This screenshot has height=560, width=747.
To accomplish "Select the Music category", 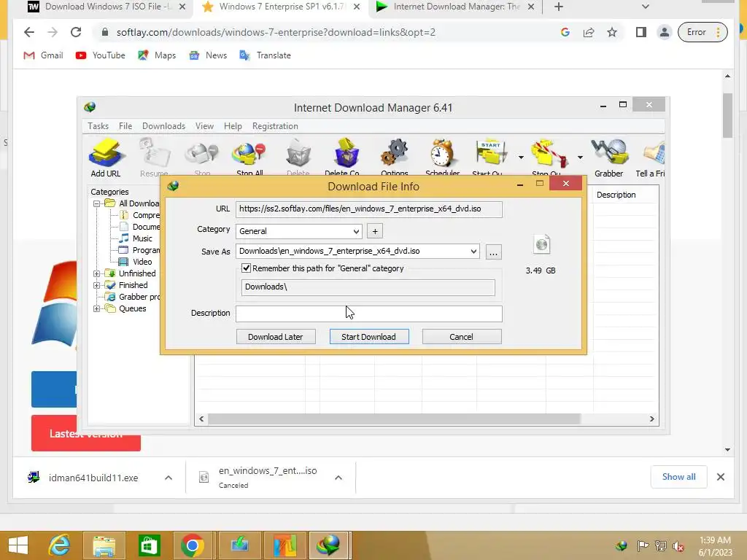I will (x=142, y=238).
